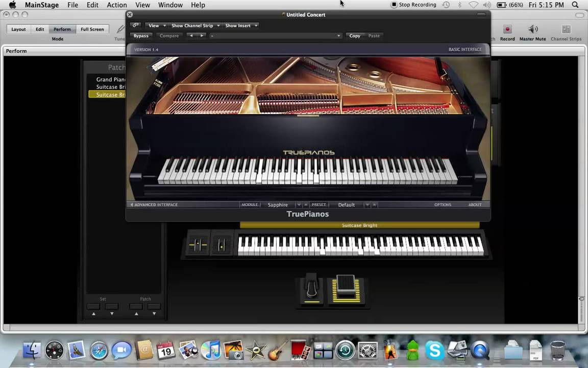Open the Show Channel Strip dropdown
Screen dimensions: 588x368
[x=195, y=26]
